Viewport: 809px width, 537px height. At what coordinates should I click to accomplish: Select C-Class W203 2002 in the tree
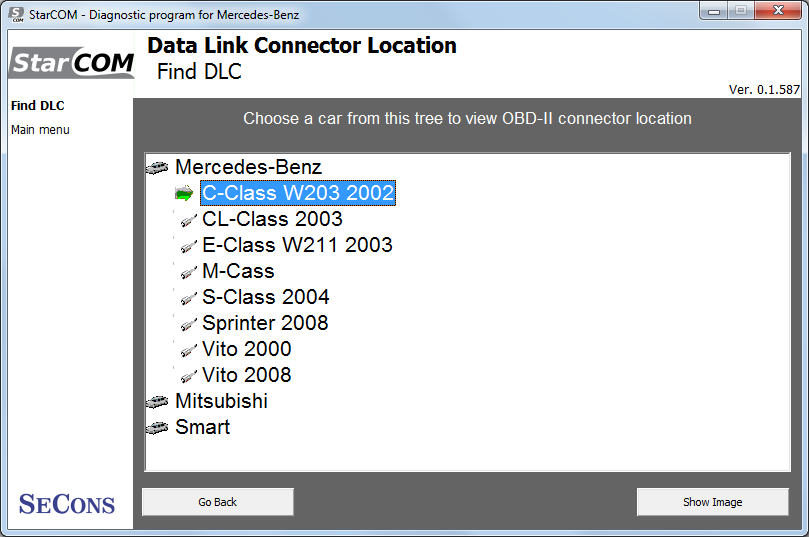298,193
